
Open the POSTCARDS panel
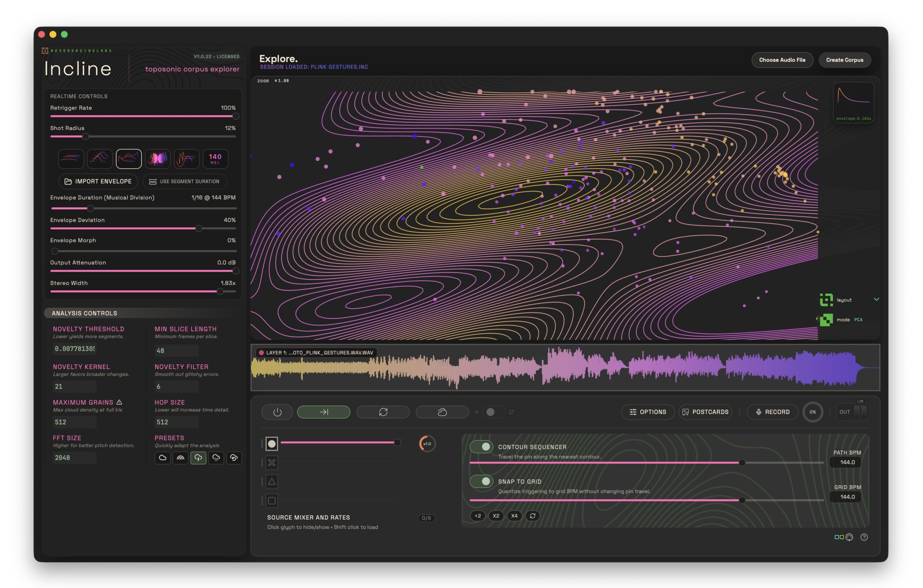pyautogui.click(x=705, y=412)
